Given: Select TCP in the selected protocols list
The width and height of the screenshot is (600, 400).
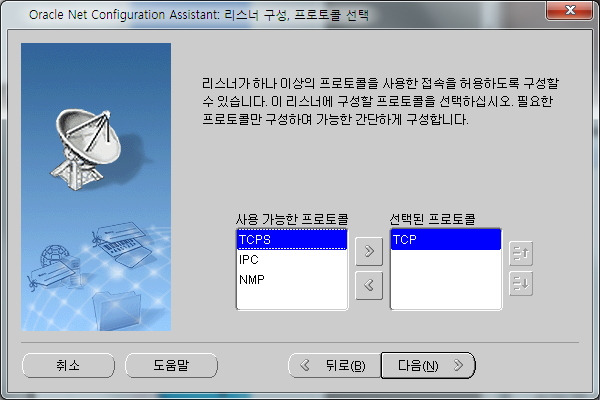Looking at the screenshot, I should 446,240.
